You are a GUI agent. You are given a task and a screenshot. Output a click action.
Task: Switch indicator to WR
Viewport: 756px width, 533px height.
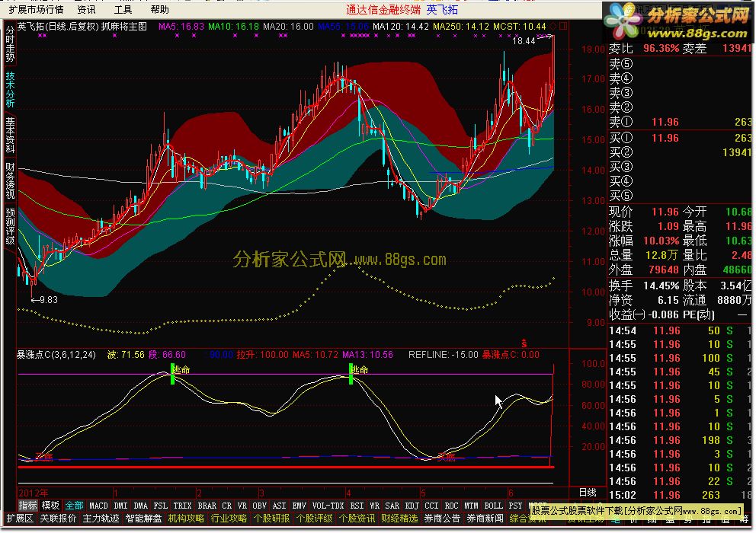(x=375, y=506)
